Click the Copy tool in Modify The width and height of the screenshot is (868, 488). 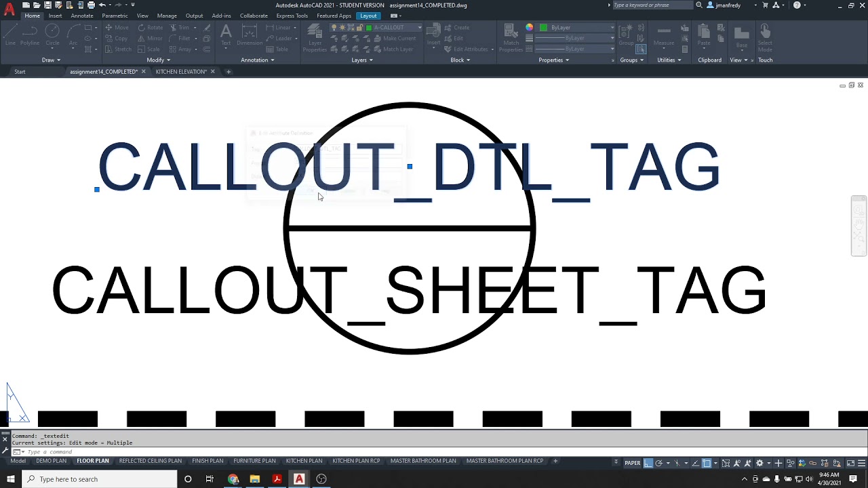[117, 39]
